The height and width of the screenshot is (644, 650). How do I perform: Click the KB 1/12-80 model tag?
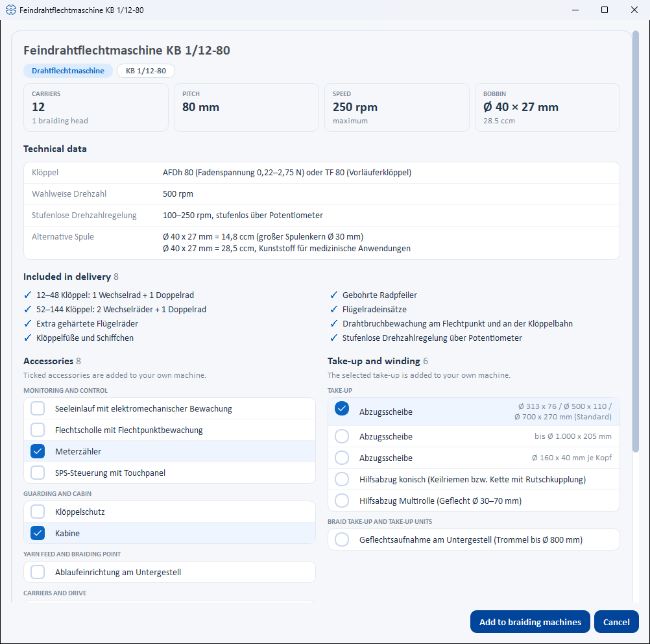tap(146, 71)
